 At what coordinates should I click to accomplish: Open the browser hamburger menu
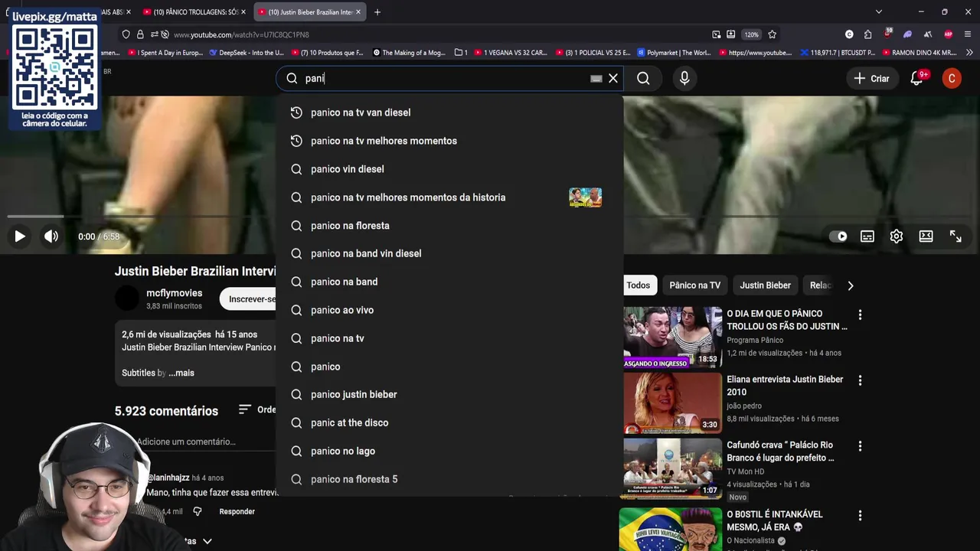pos(969,34)
